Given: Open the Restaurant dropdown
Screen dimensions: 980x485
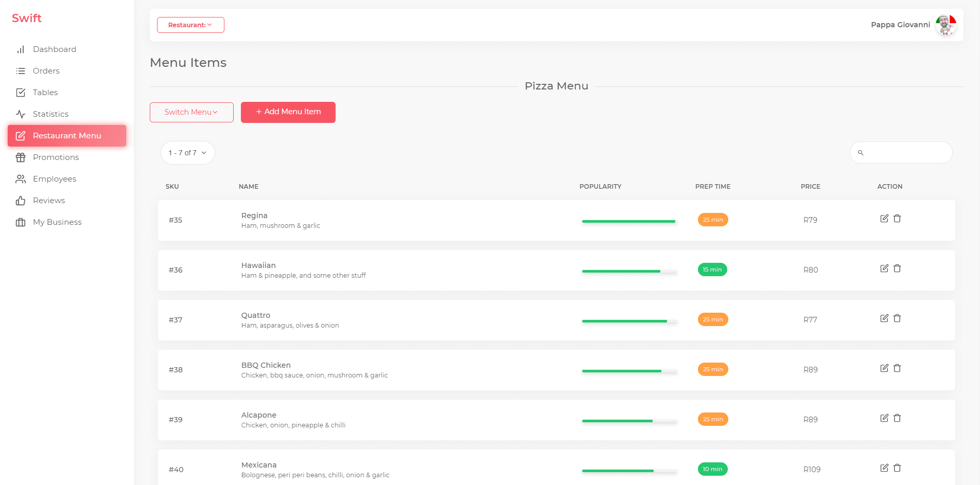Looking at the screenshot, I should [x=190, y=25].
